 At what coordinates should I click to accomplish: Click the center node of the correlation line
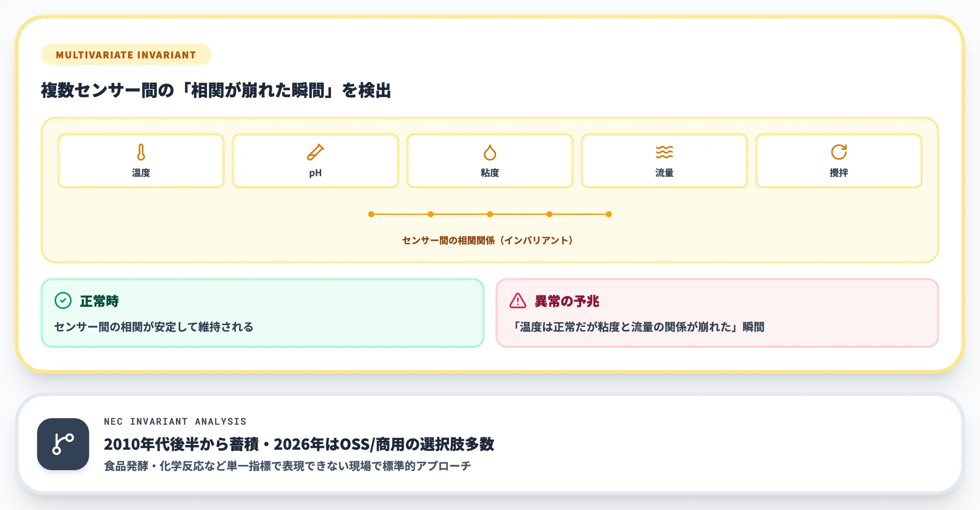490,214
